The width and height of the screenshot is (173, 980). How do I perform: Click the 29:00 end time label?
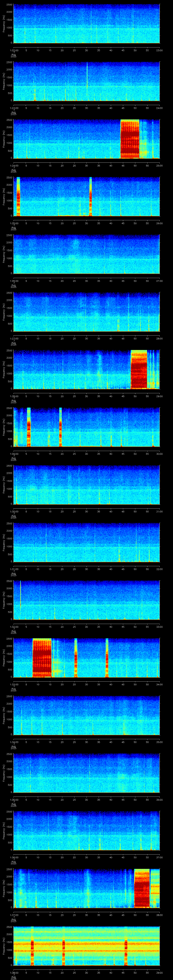coord(159,396)
